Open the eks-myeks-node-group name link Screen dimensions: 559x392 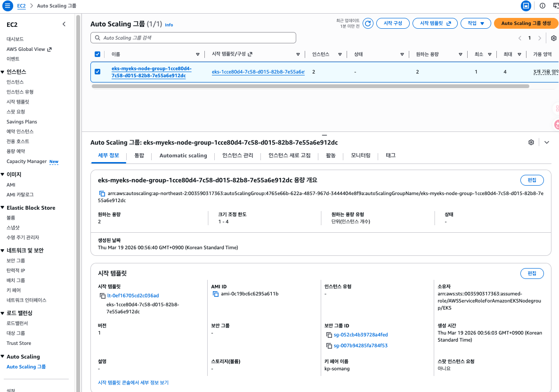tap(152, 72)
